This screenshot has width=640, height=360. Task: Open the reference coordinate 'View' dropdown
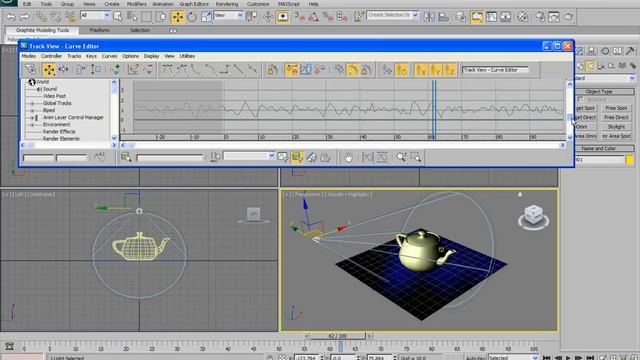coord(240,16)
